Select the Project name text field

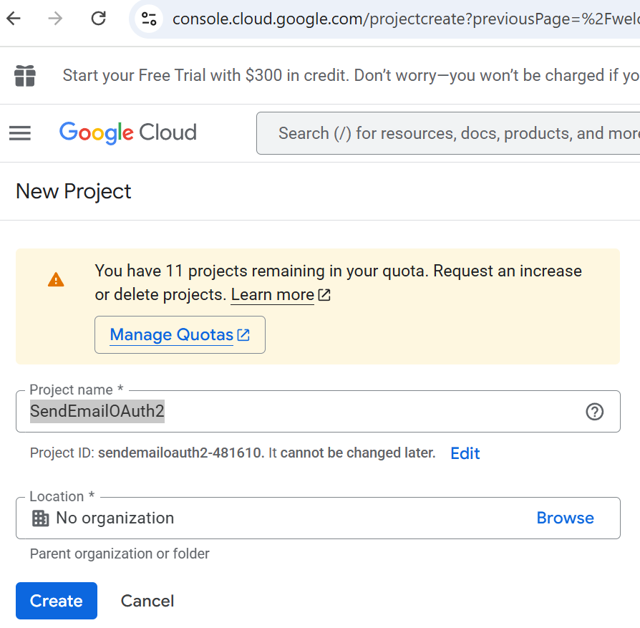tap(300, 411)
